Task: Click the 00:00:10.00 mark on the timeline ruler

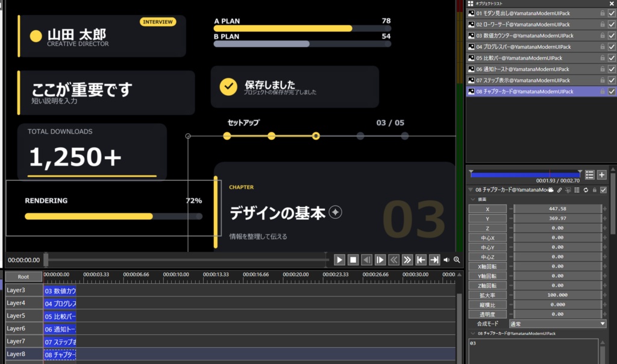Action: pyautogui.click(x=176, y=274)
